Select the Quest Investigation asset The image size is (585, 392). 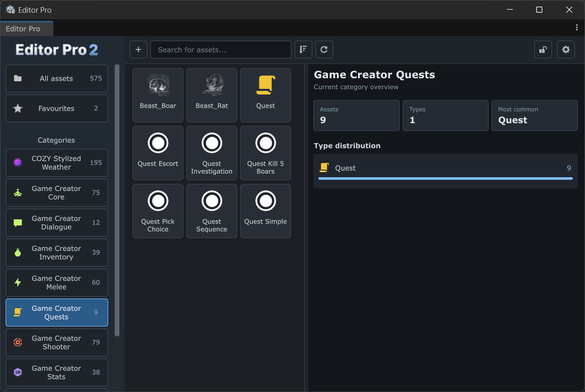212,153
